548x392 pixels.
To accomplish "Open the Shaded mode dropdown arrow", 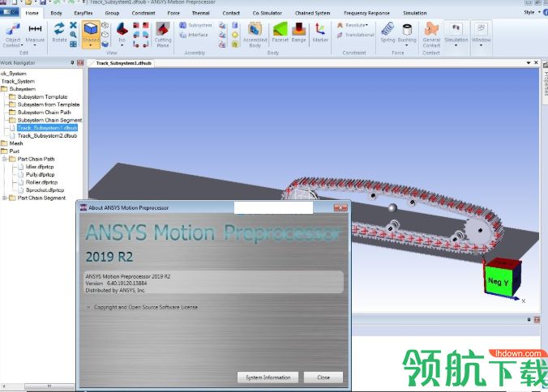I will point(91,45).
